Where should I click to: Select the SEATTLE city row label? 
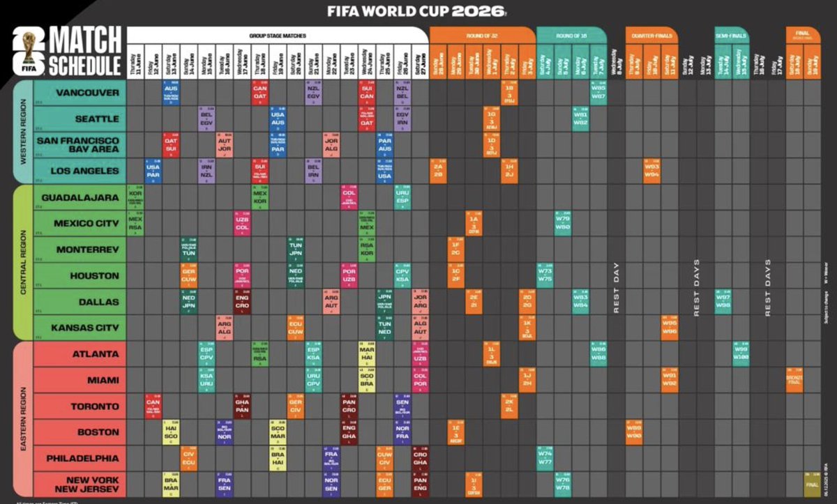click(79, 119)
